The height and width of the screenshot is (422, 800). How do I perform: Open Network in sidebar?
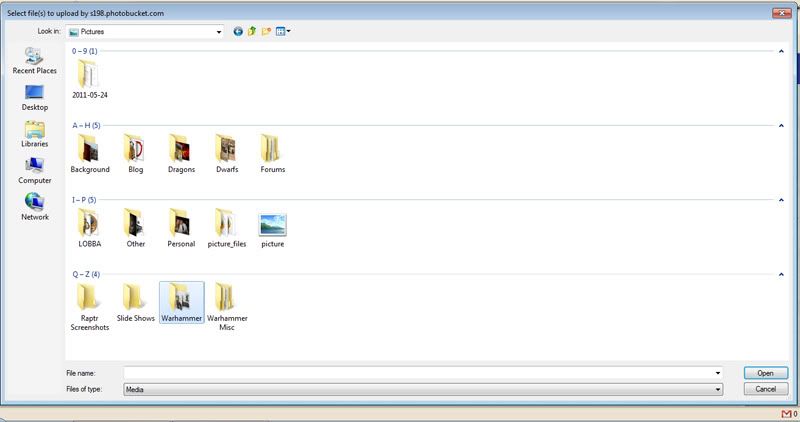(x=35, y=207)
